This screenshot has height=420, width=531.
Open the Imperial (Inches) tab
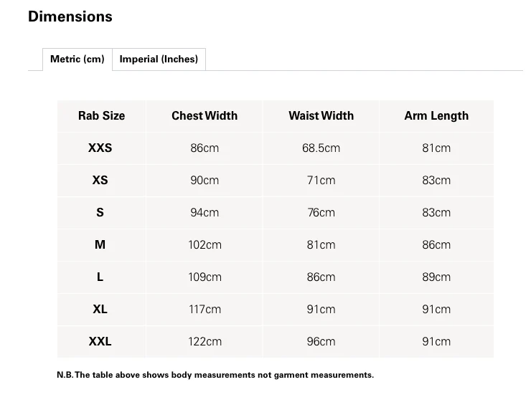[159, 59]
